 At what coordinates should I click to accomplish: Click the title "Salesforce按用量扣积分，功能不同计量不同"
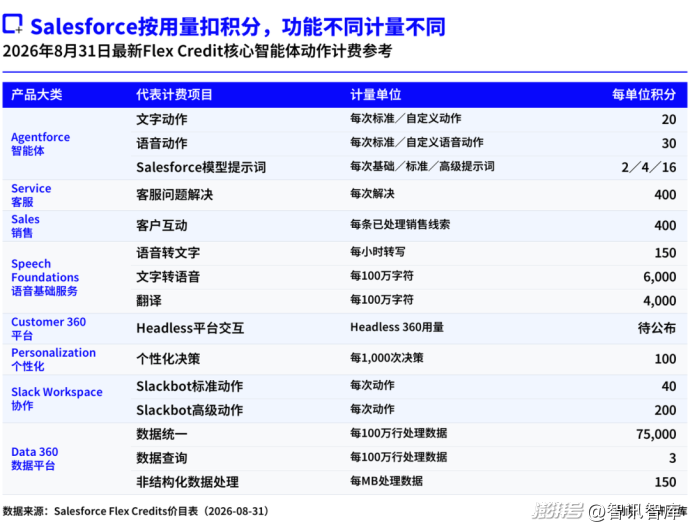238,26
